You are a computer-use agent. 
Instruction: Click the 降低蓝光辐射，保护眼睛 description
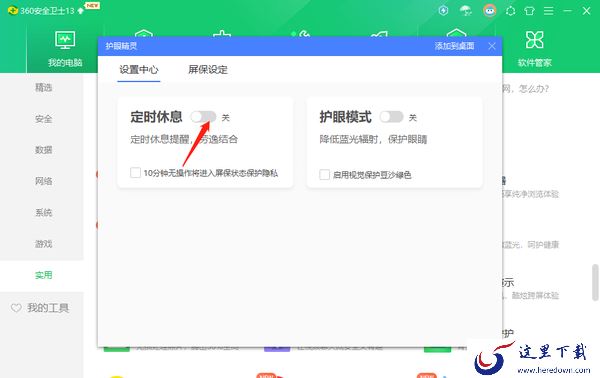[373, 139]
